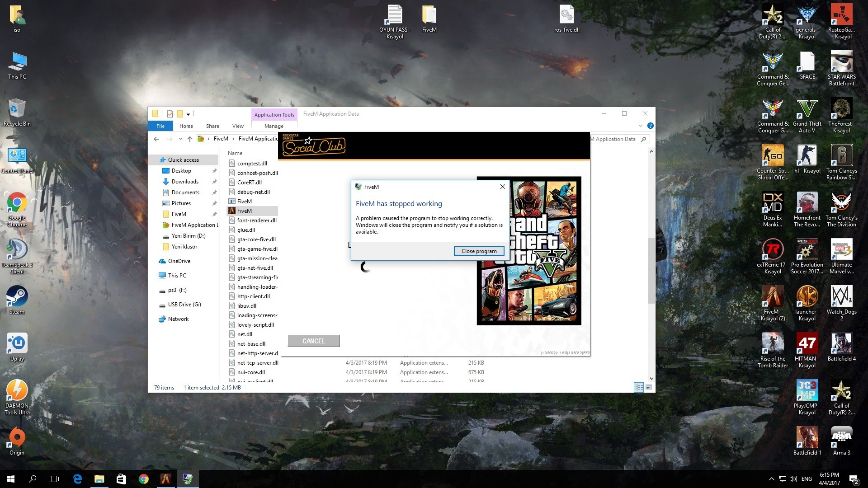Open Counter-Strike Global Offensive shortcut
The height and width of the screenshot is (488, 868).
click(x=773, y=162)
